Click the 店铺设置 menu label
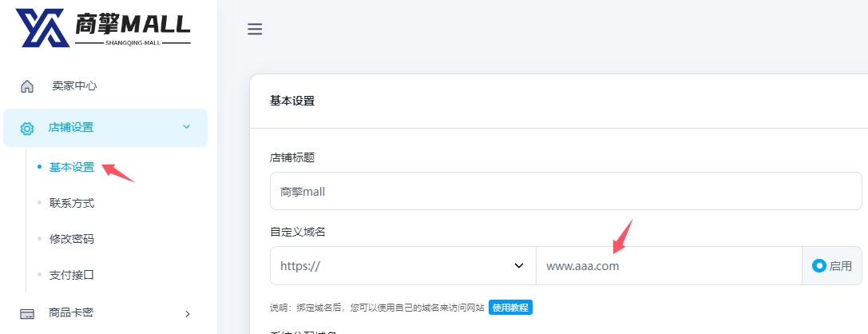868x334 pixels. coord(71,128)
